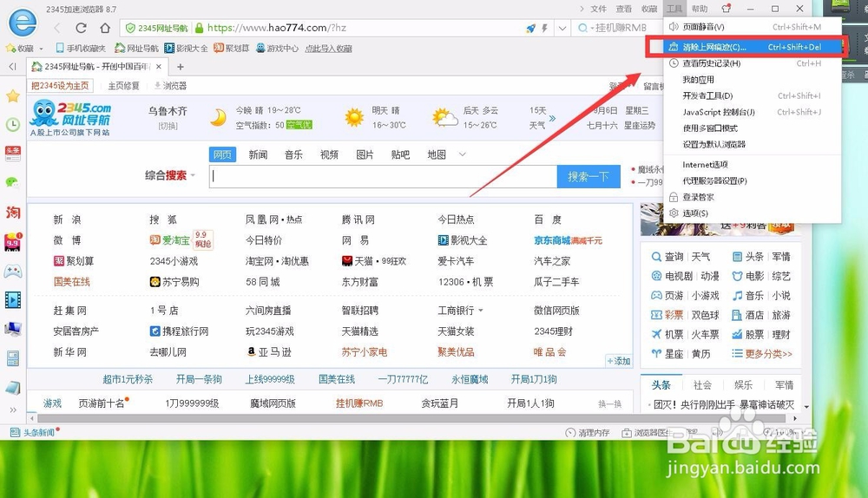Open the 帮助 menu
The width and height of the screenshot is (868, 498).
click(x=700, y=9)
